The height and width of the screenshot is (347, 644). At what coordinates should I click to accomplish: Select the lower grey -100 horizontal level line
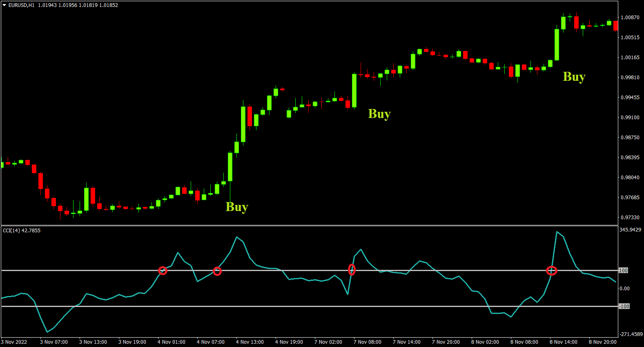pyautogui.click(x=310, y=306)
